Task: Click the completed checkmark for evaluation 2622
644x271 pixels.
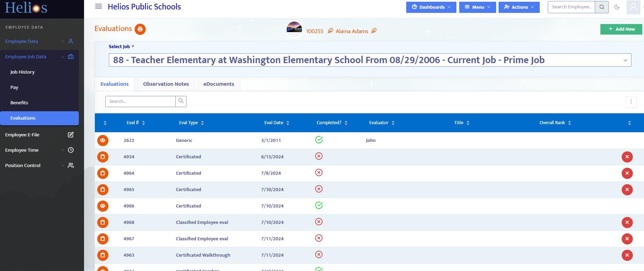Action: (319, 140)
